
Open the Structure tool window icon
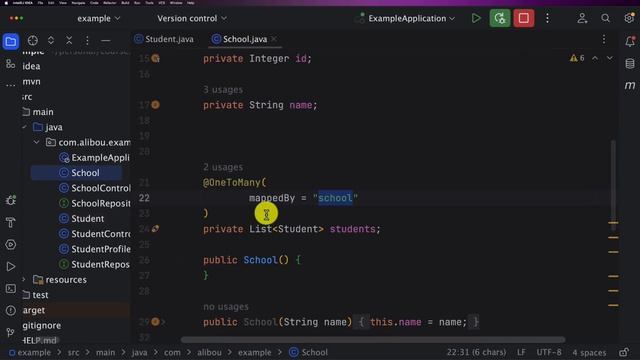(11, 64)
